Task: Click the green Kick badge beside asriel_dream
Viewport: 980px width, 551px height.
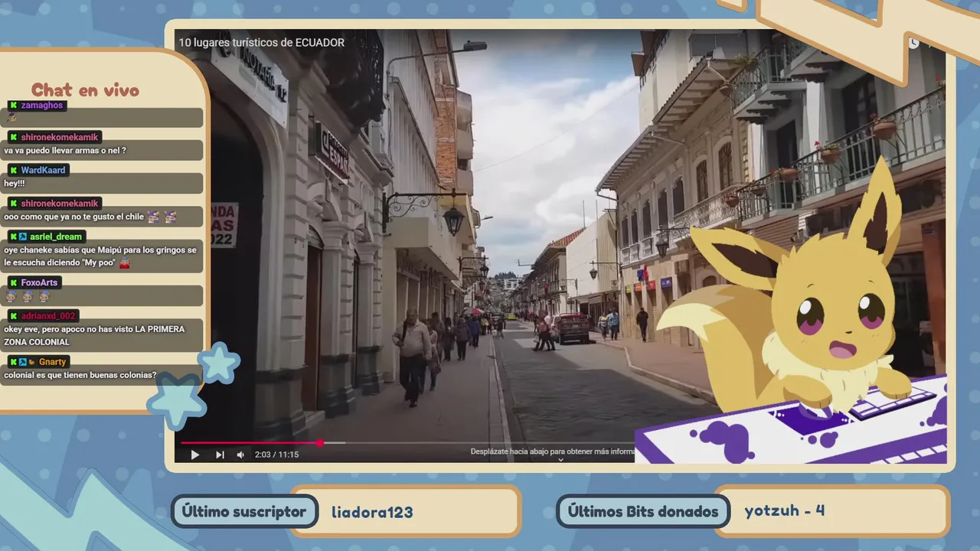Action: [x=14, y=237]
